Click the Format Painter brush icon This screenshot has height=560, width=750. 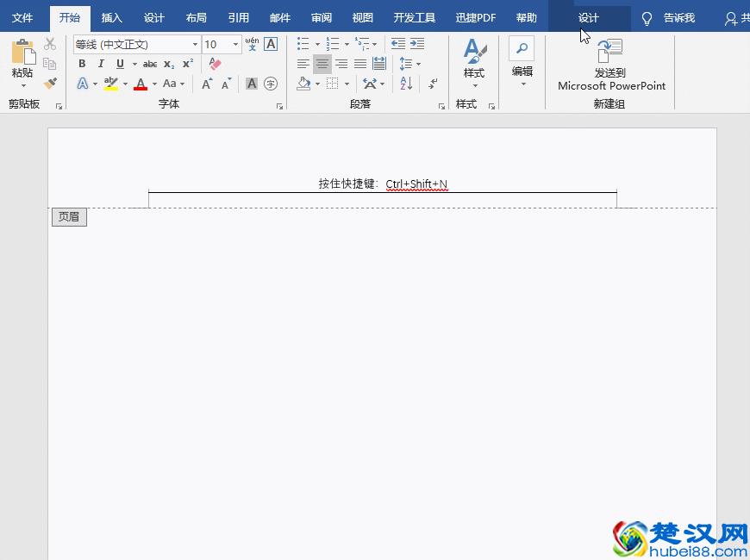tap(50, 83)
